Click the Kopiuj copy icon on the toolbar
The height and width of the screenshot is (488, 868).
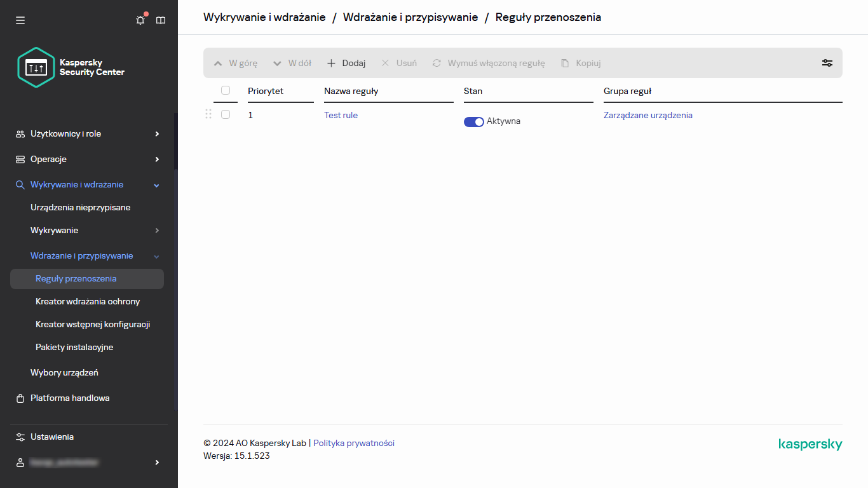(565, 62)
